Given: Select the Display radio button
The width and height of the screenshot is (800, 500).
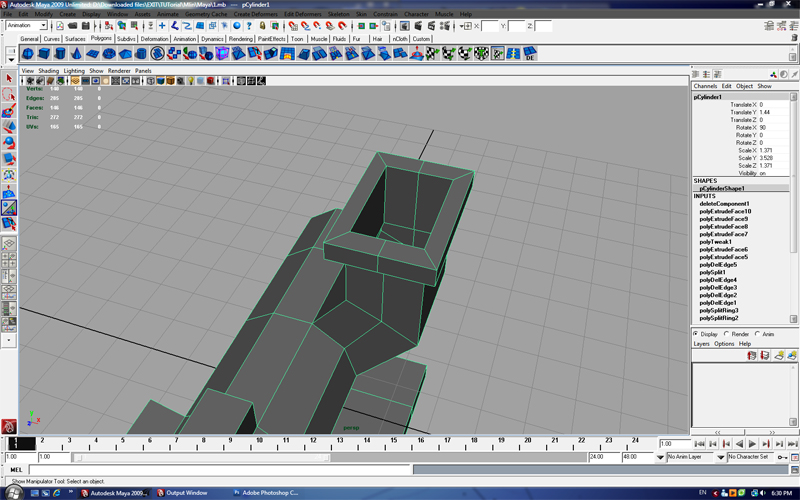Looking at the screenshot, I should click(x=697, y=334).
